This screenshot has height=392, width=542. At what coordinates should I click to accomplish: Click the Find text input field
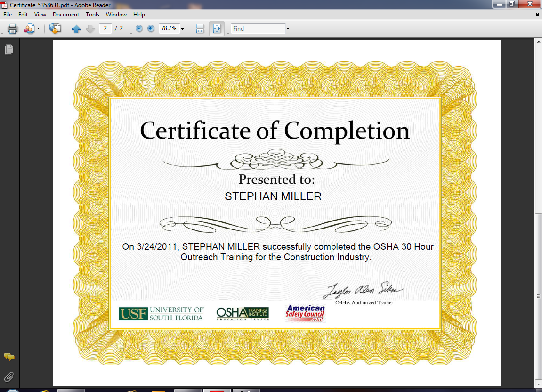pos(258,29)
